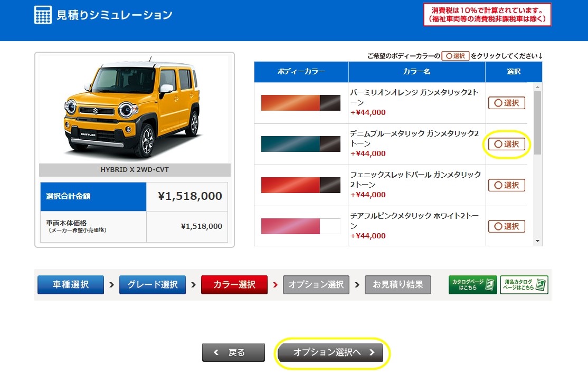This screenshot has height=385, width=588.
Task: Open カタログページはこちら link
Action: 472,285
